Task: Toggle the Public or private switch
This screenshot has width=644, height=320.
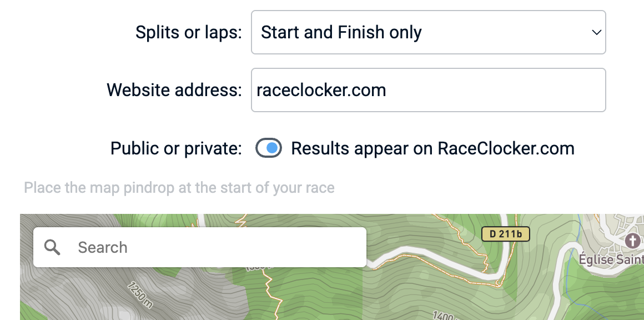Action: tap(269, 148)
